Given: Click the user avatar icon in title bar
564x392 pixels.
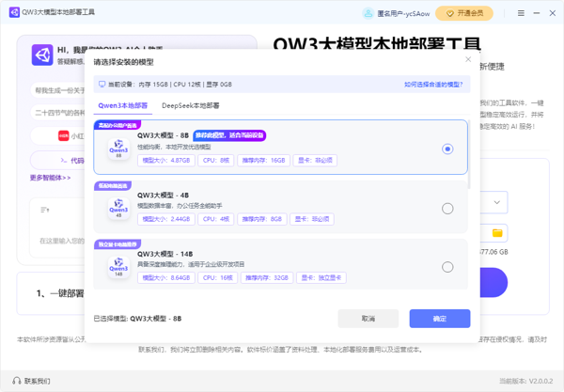Looking at the screenshot, I should [368, 13].
